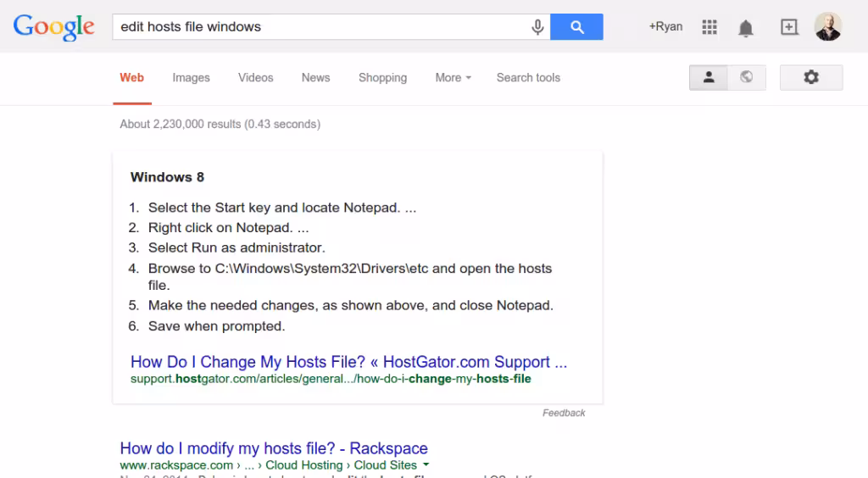Switch to the Videos tab
868x478 pixels.
click(256, 77)
